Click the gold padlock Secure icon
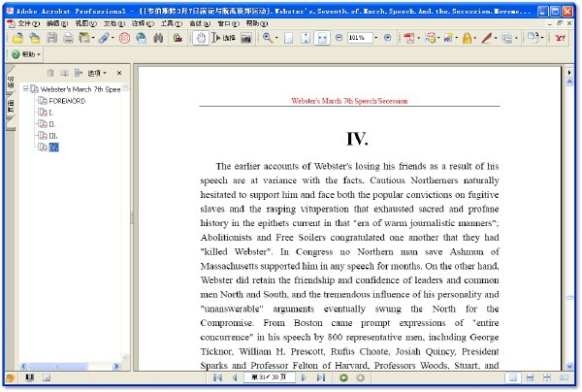 (x=467, y=38)
